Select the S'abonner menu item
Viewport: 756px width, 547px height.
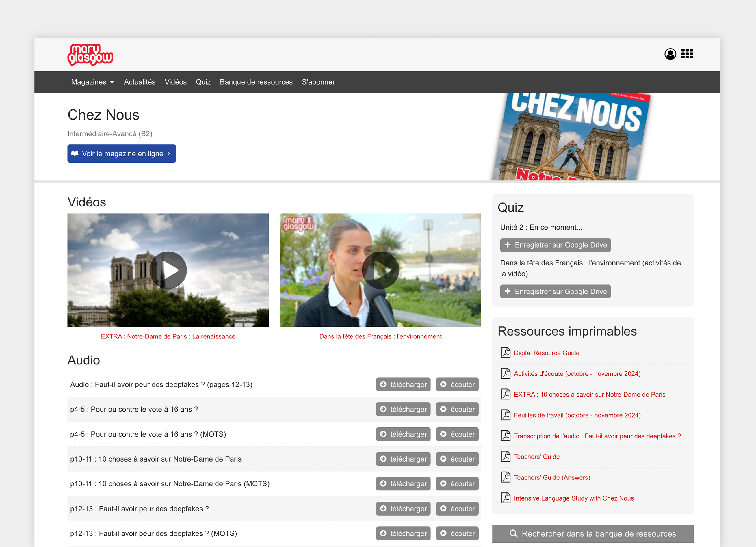[318, 82]
